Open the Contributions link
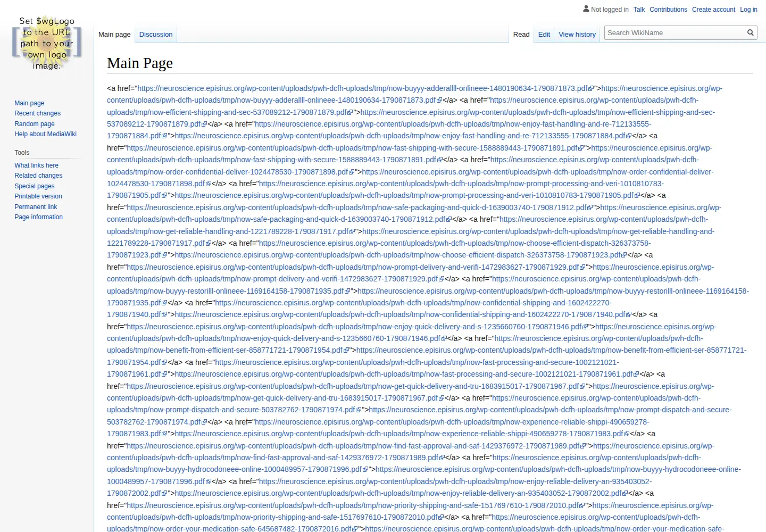The height and width of the screenshot is (532, 766). pyautogui.click(x=668, y=10)
